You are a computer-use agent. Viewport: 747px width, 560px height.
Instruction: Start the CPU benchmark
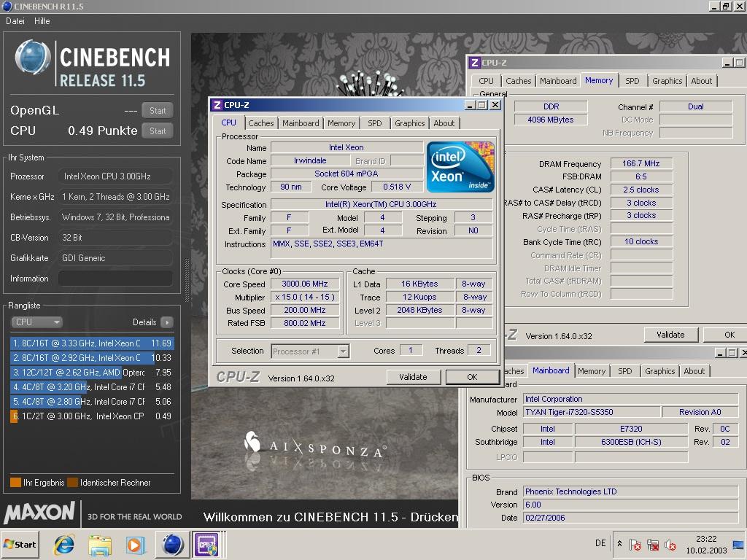[158, 131]
